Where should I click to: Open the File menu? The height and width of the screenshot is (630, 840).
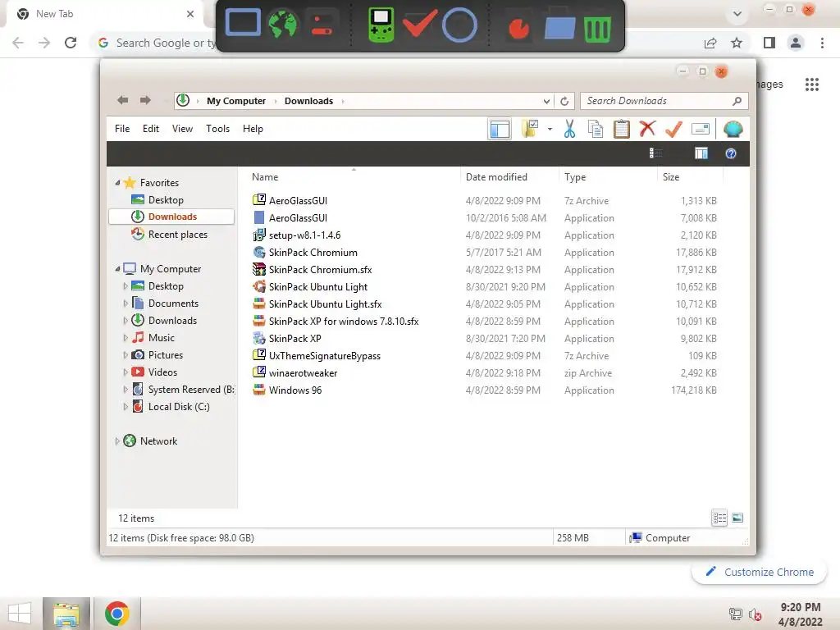tap(122, 129)
